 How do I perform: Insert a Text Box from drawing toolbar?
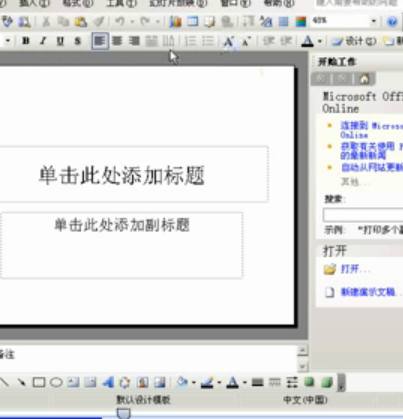tap(74, 382)
